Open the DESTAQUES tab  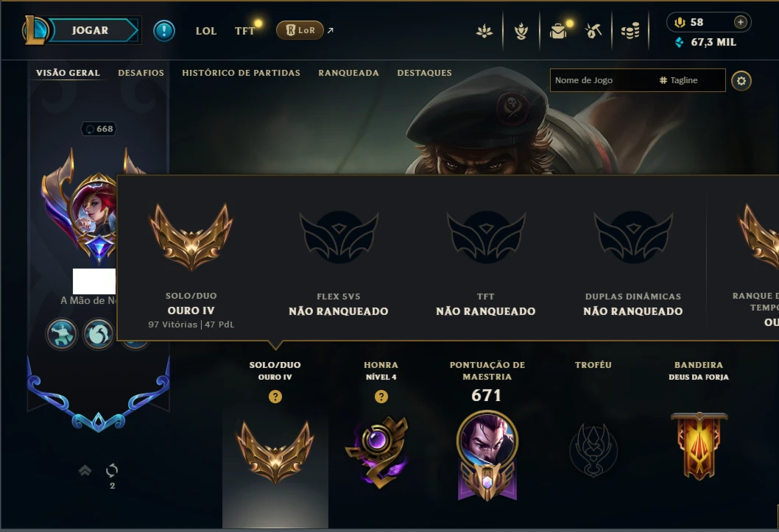tap(424, 73)
